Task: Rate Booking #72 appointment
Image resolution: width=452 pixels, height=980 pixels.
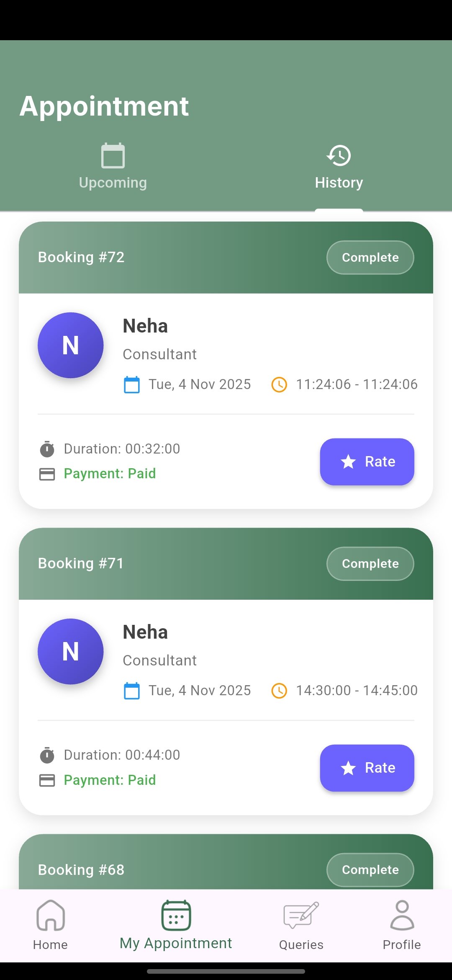Action: click(367, 462)
